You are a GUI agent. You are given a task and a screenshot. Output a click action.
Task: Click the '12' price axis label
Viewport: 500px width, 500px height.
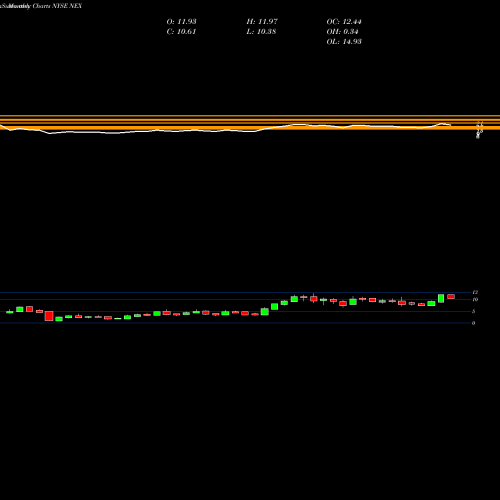click(x=475, y=292)
